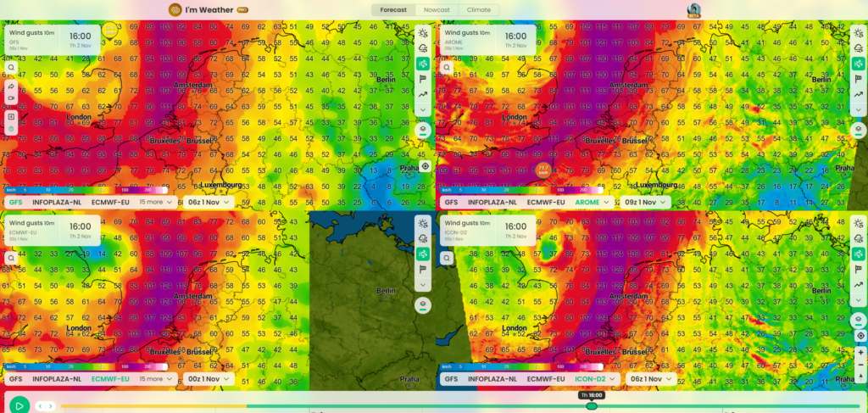Screen dimensions: 868x413
Task: Toggle wind gusts layer in GFS panel
Action: [x=423, y=64]
